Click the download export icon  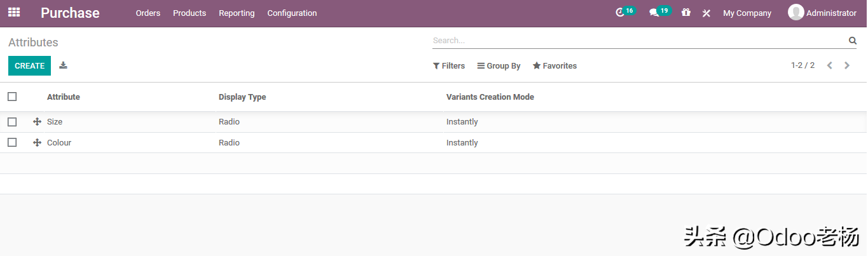coord(63,65)
